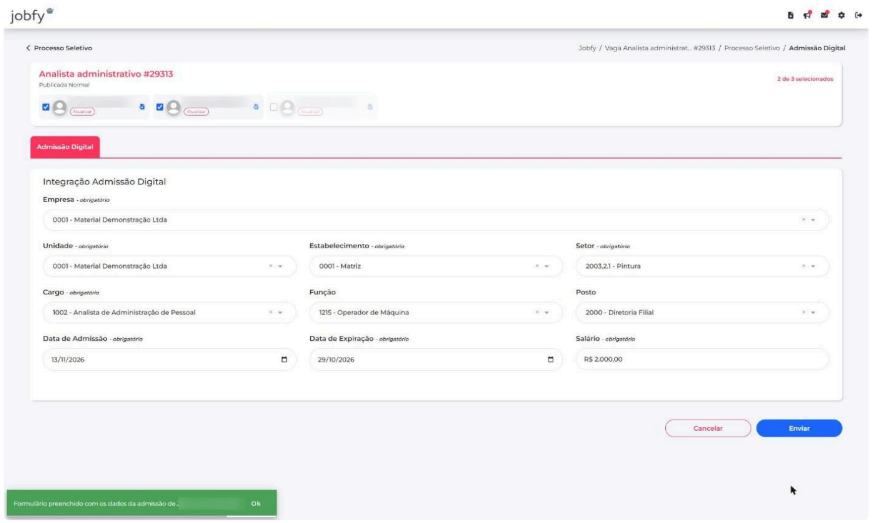Click the back chevron beside Processo Seletivo
The width and height of the screenshot is (872, 523).
coord(28,48)
